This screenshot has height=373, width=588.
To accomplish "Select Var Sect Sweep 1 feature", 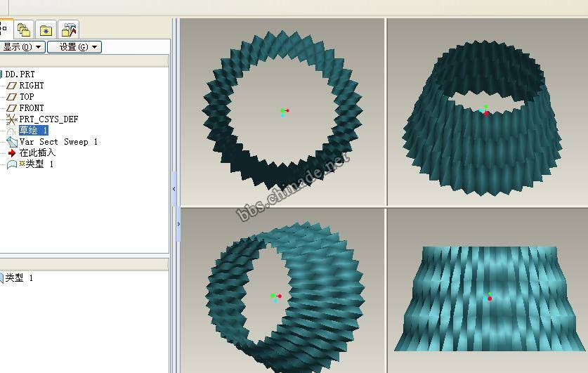I will [58, 142].
